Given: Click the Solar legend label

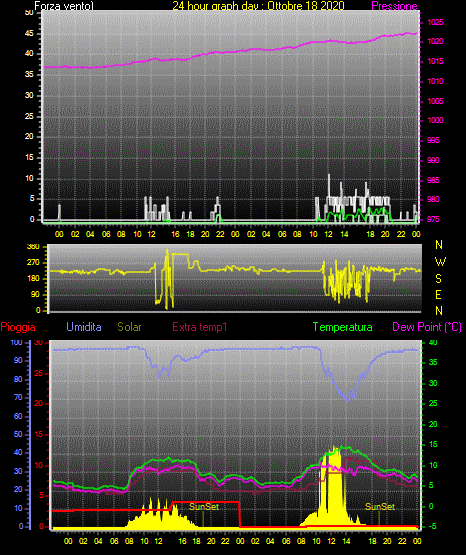Looking at the screenshot, I should (130, 327).
